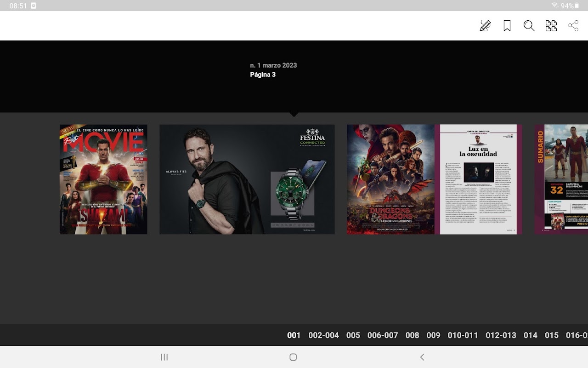Open the Best Movie Shazam cover
This screenshot has height=368, width=588.
tap(103, 179)
